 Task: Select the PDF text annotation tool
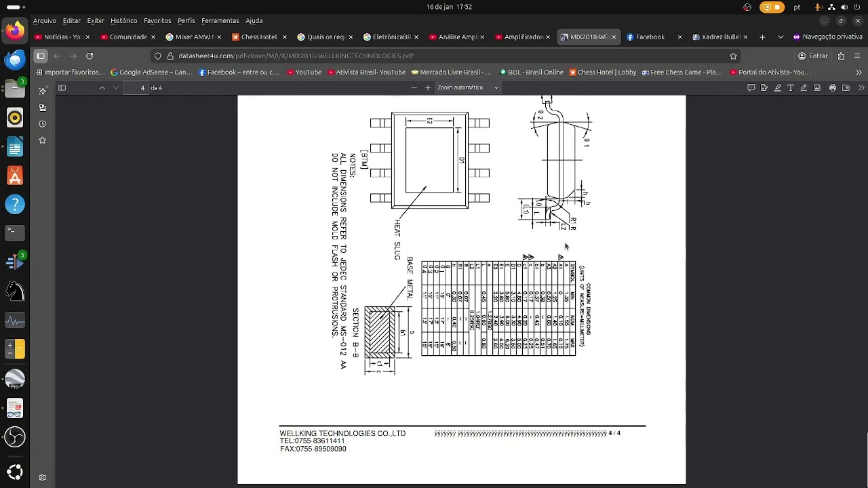click(791, 87)
